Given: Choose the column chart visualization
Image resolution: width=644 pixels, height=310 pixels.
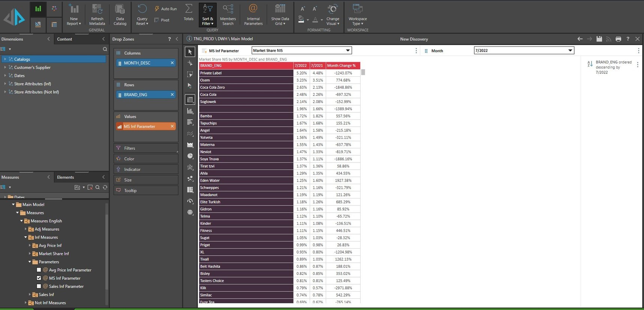Looking at the screenshot, I should (190, 111).
